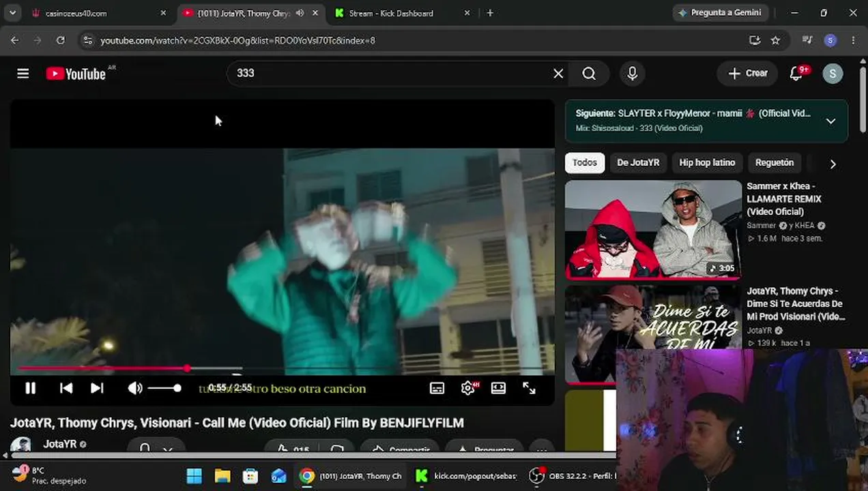Select the De JotaYR filter chip
868x491 pixels.
click(x=638, y=162)
